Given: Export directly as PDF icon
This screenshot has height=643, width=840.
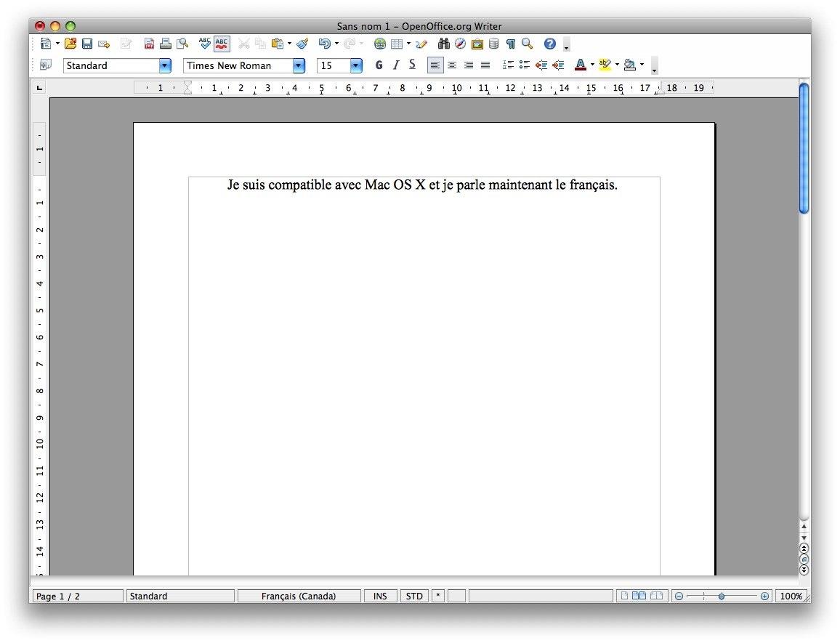Looking at the screenshot, I should (x=150, y=44).
